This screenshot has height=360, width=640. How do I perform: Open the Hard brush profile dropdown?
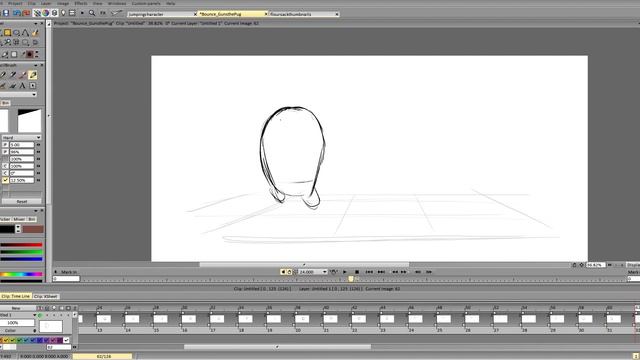21,138
